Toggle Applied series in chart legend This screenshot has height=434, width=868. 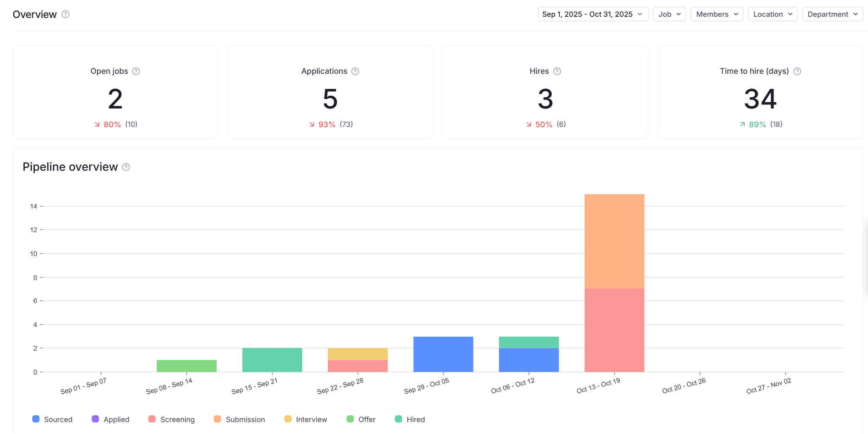pos(110,419)
